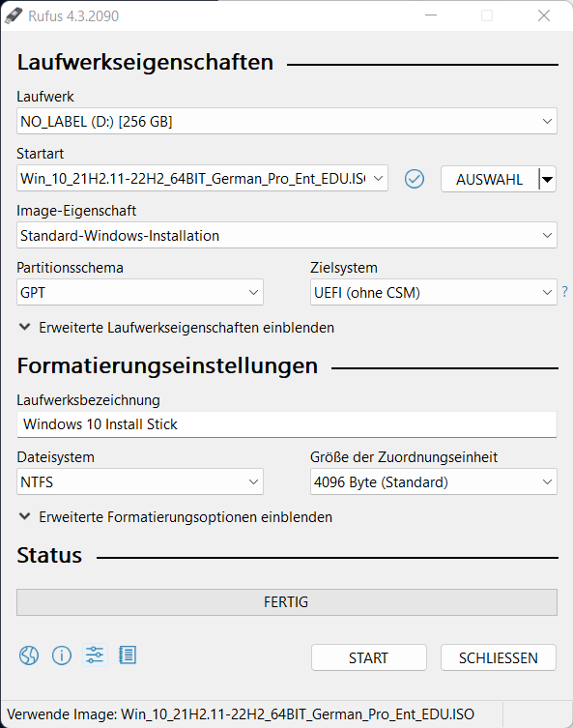The height and width of the screenshot is (728, 573).
Task: Minimize the Rufus window
Action: (431, 15)
